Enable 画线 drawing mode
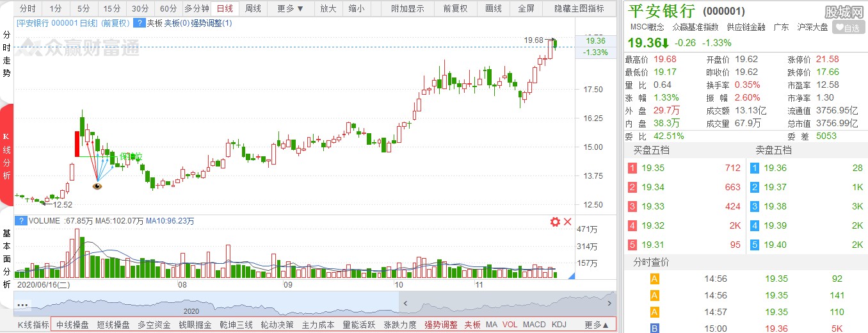 [494, 8]
